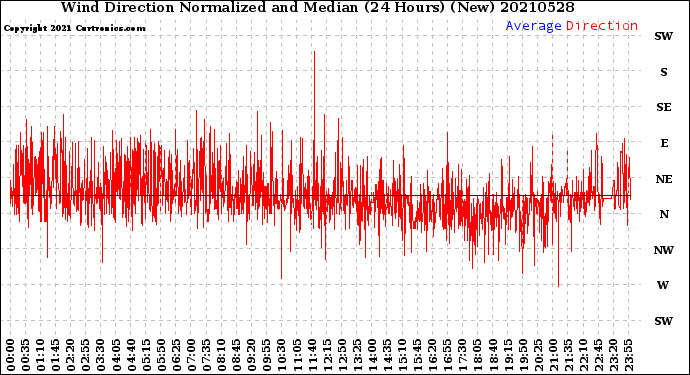This screenshot has width=690, height=375.
Task: Click the "W" direction axis label
Action: tap(663, 285)
